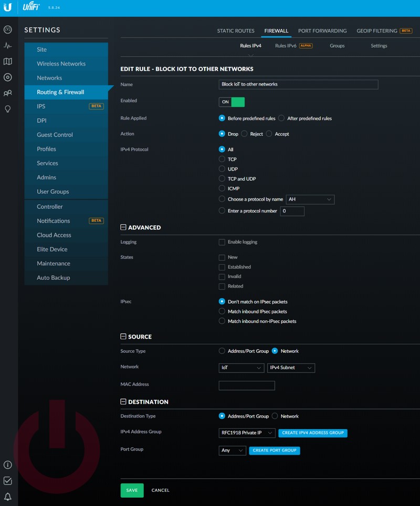Choose the Reject action
The height and width of the screenshot is (506, 420).
click(x=244, y=134)
